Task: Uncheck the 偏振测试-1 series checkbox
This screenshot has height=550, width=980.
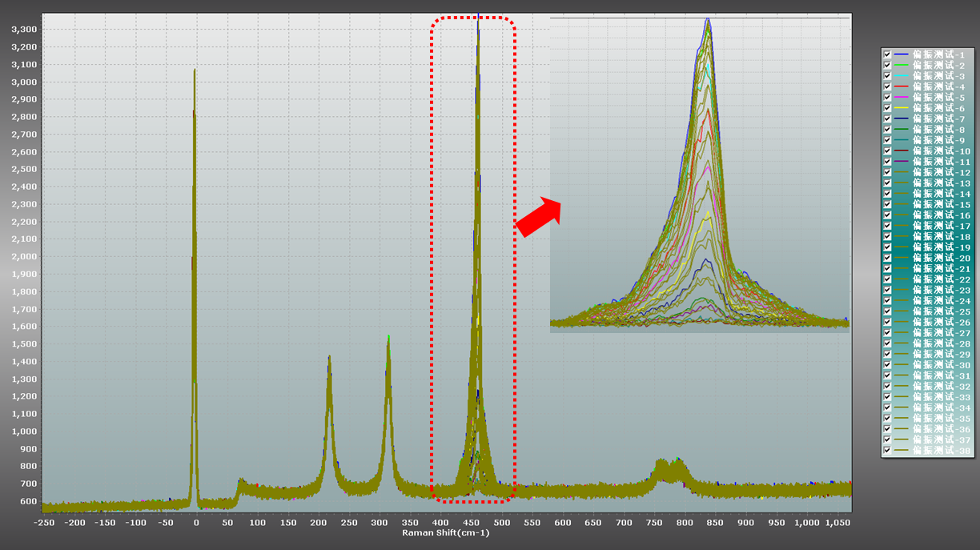Action: [x=887, y=54]
